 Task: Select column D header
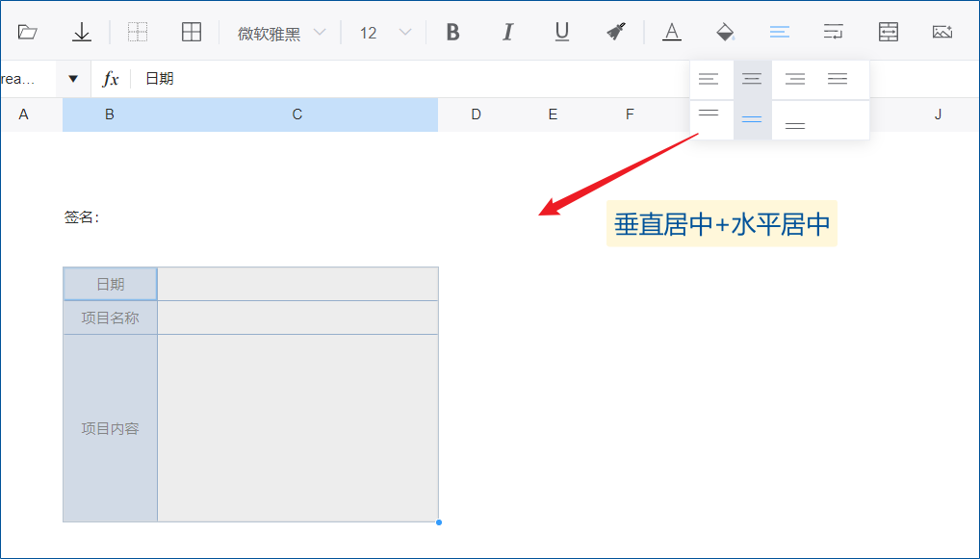click(477, 114)
